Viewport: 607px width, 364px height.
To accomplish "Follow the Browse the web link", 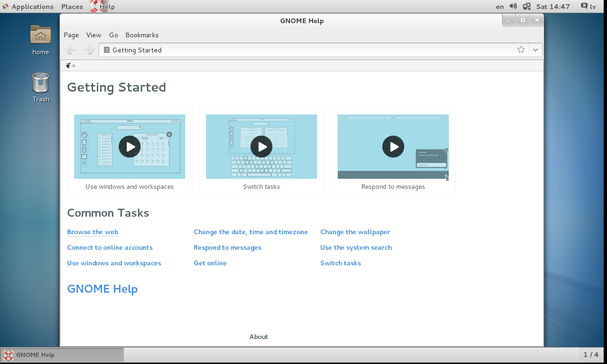I will click(93, 232).
